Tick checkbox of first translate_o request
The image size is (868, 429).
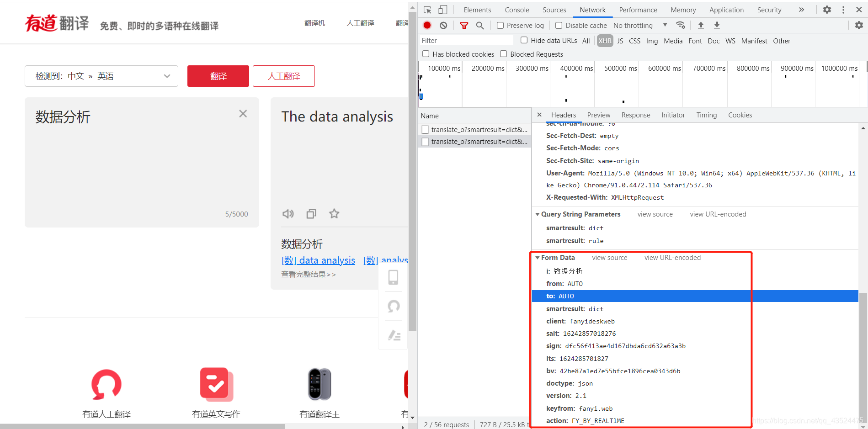[x=425, y=130]
